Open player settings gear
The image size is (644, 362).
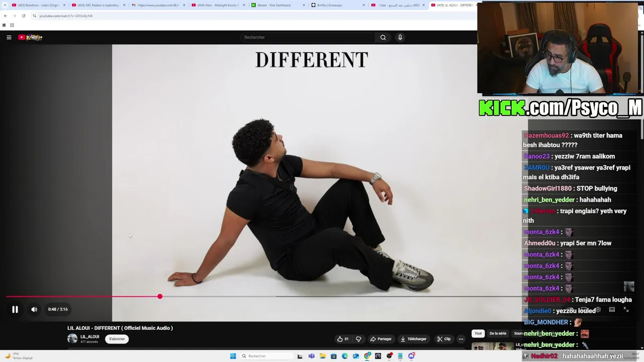pos(598,310)
